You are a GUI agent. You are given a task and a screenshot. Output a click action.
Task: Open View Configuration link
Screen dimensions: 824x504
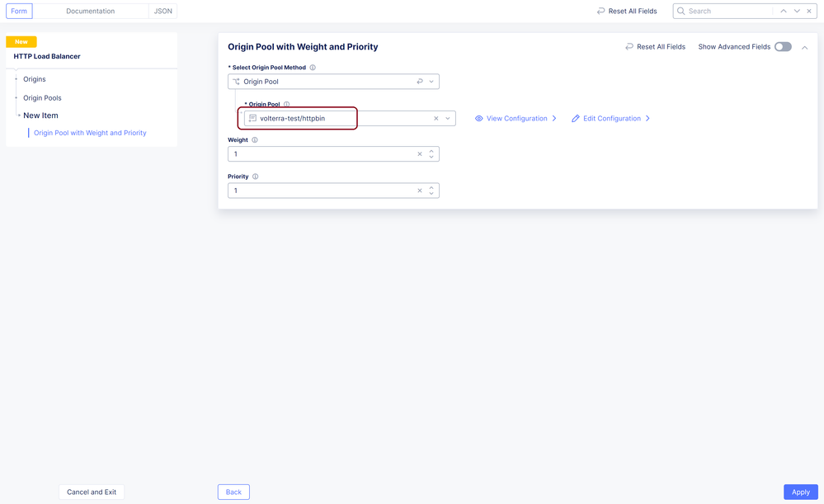[516, 119]
